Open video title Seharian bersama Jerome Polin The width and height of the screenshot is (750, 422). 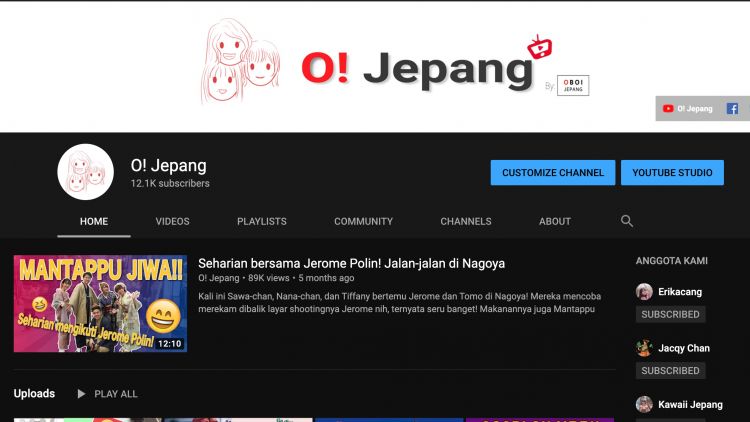(352, 264)
